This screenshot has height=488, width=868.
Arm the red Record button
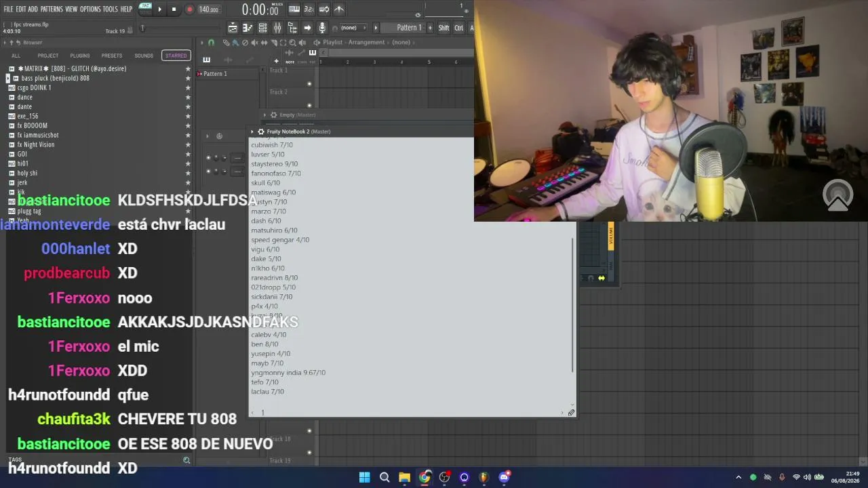pos(189,9)
